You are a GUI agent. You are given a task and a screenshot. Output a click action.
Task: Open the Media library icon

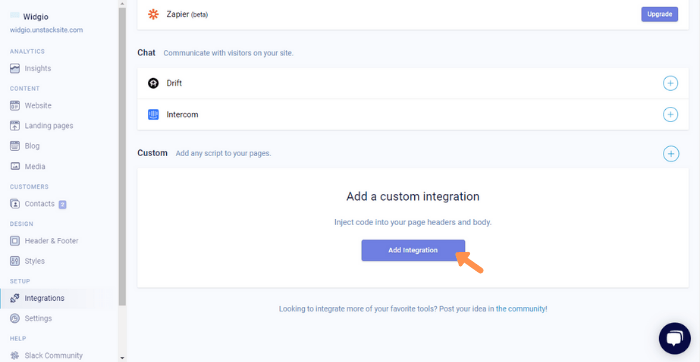tap(15, 166)
